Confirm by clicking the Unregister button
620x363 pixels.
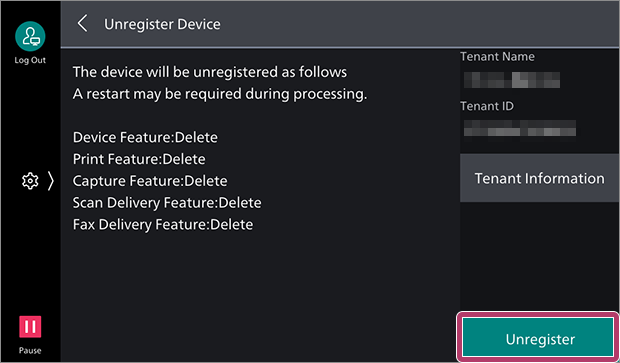tap(538, 337)
